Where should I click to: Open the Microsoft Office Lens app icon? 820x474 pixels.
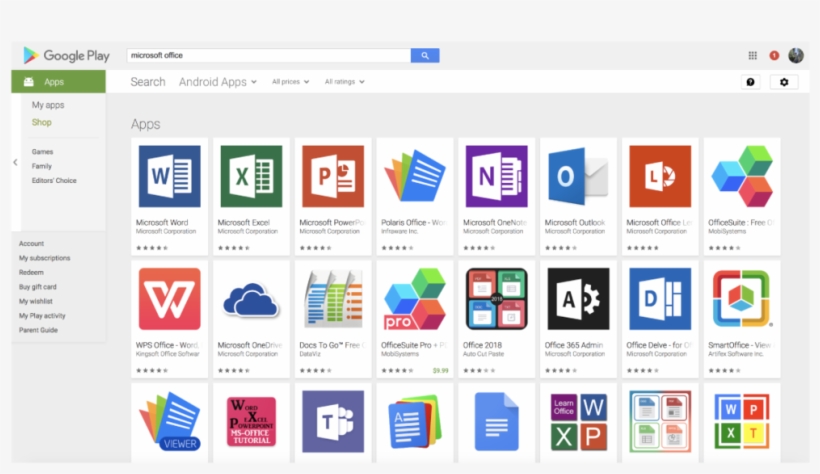click(660, 176)
